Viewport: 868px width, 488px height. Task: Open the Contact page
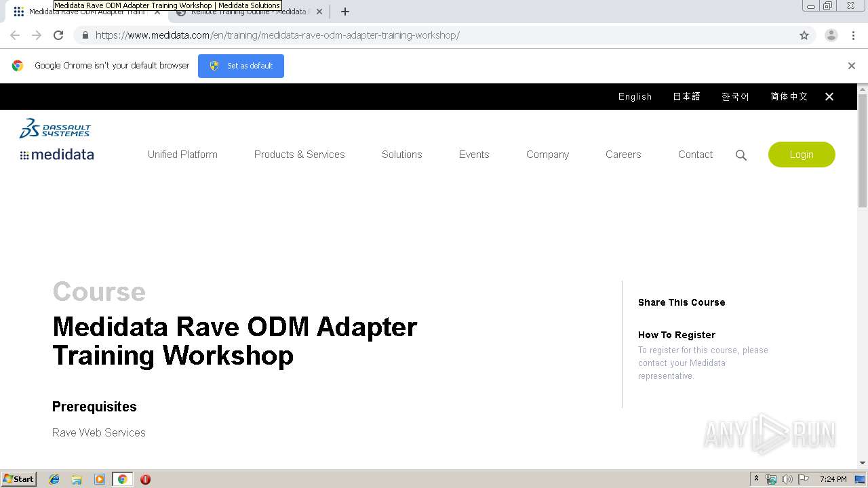tap(695, 155)
